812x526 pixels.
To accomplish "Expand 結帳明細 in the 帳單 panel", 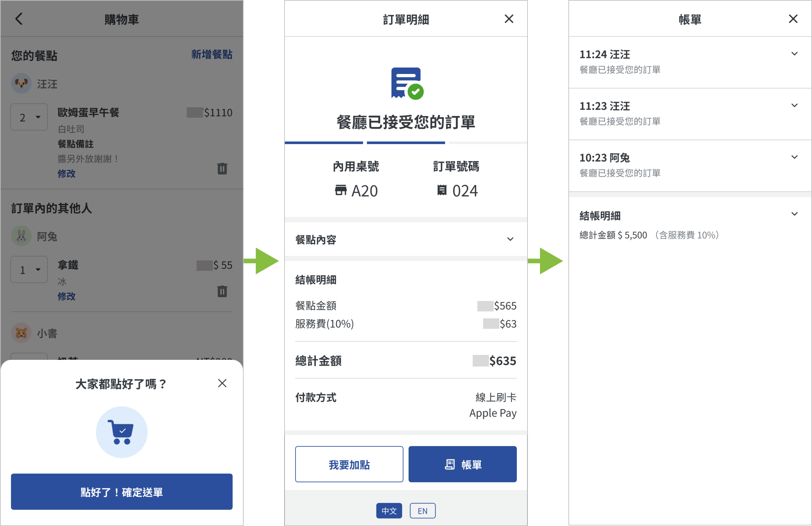I will tap(794, 214).
